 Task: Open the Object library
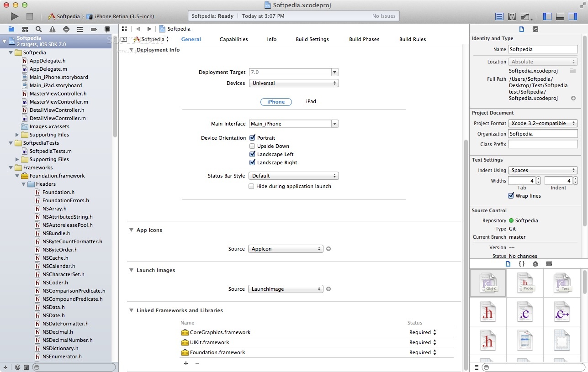click(535, 264)
